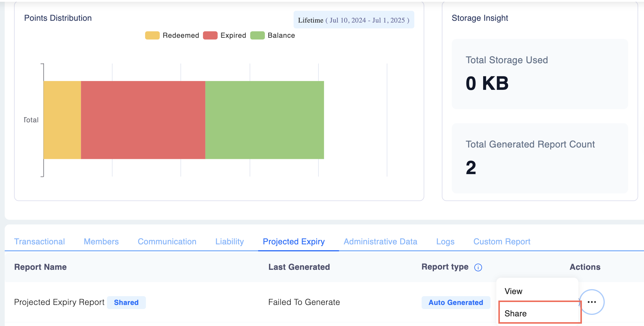Click the Shared badge on the report

click(x=126, y=302)
